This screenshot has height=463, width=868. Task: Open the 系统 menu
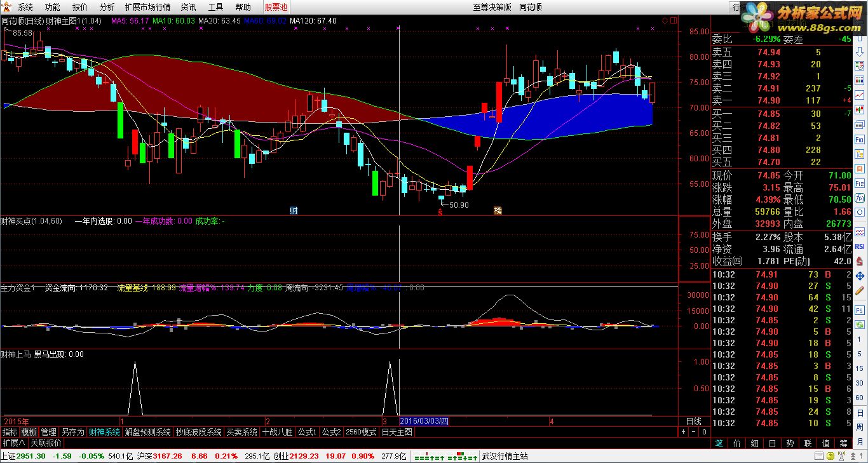coord(25,7)
